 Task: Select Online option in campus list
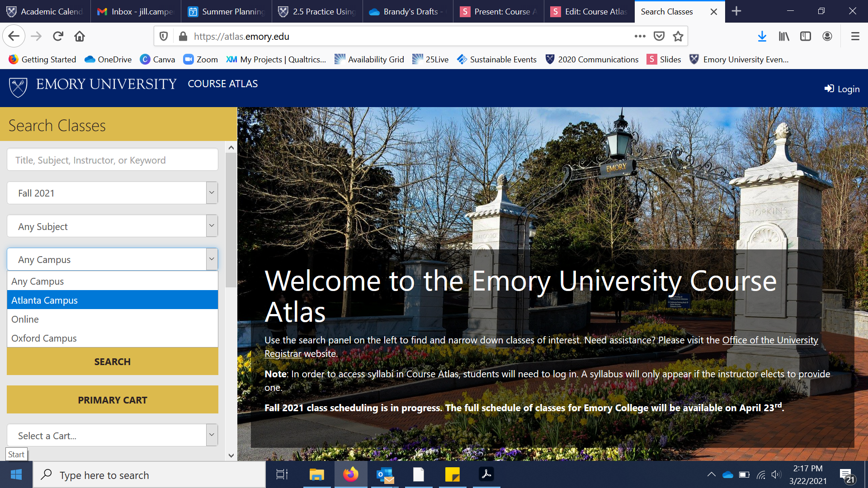pyautogui.click(x=25, y=319)
